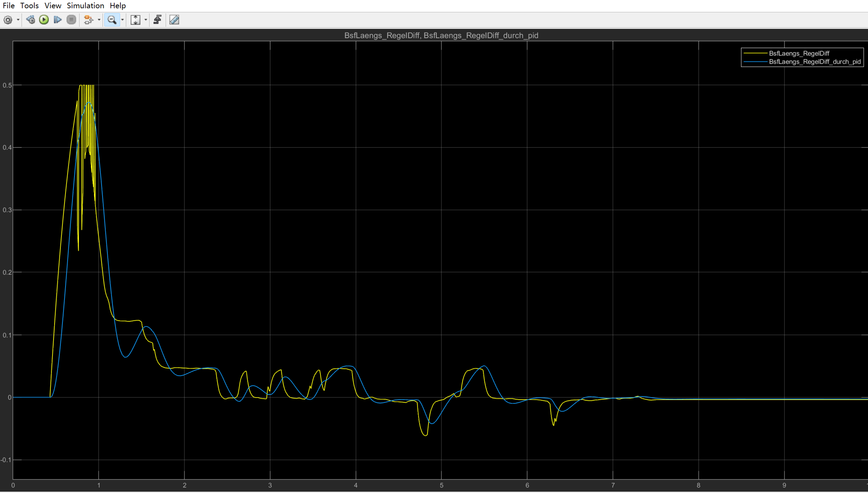Toggle the Zoom Out magnifier tool
Screen dimensions: 868x493
click(x=112, y=20)
